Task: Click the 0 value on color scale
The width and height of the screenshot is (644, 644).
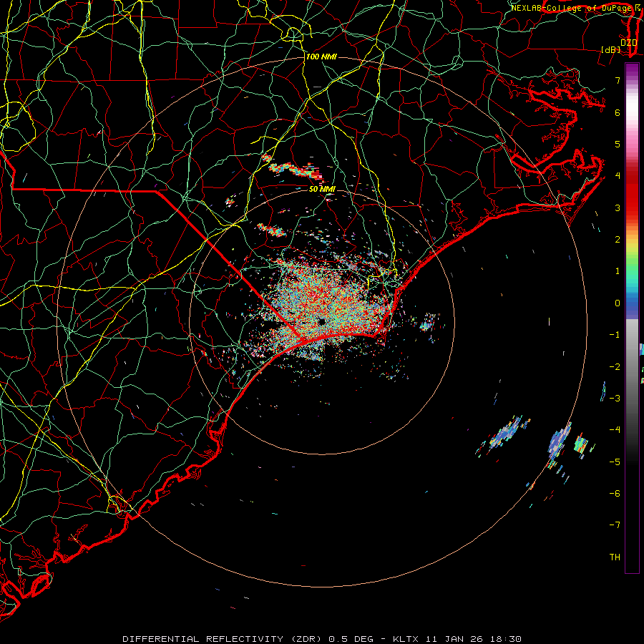Action: click(618, 303)
